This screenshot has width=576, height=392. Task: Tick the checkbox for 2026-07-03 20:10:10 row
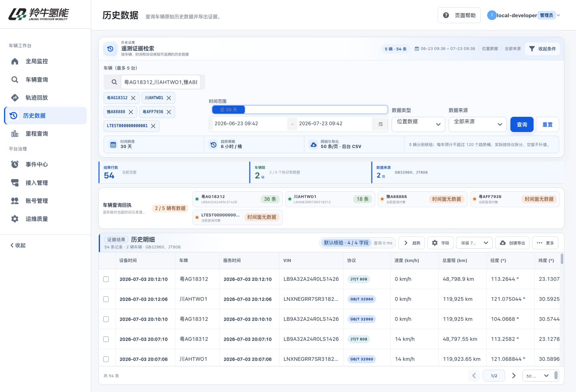[106, 319]
